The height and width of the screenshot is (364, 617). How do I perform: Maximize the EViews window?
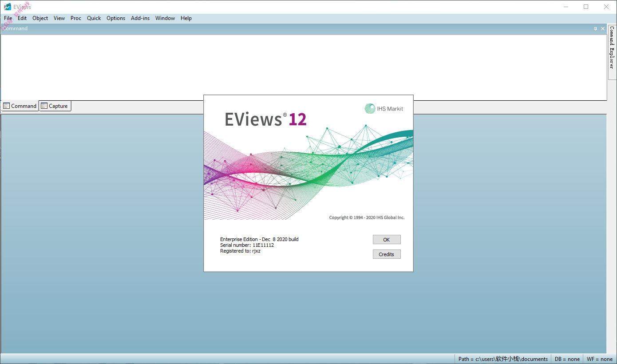pyautogui.click(x=586, y=7)
